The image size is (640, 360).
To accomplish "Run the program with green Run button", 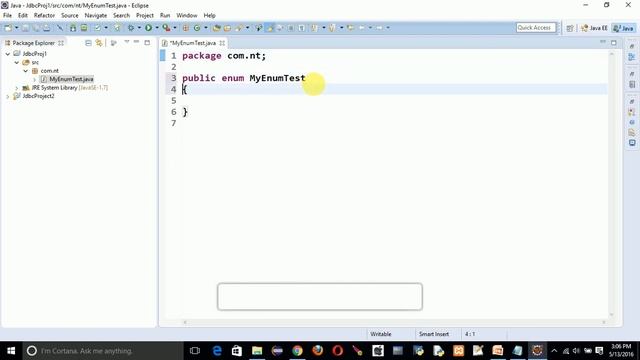I will point(149,28).
